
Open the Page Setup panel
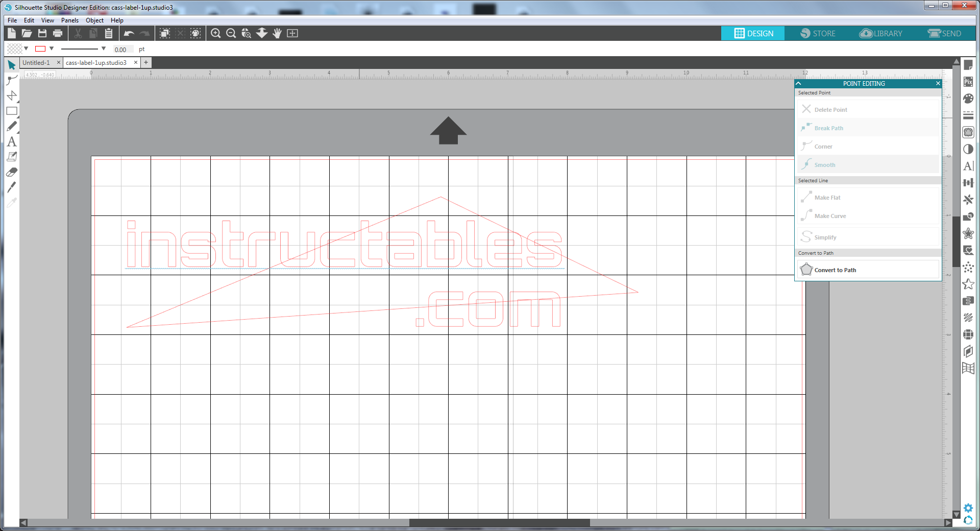click(968, 65)
